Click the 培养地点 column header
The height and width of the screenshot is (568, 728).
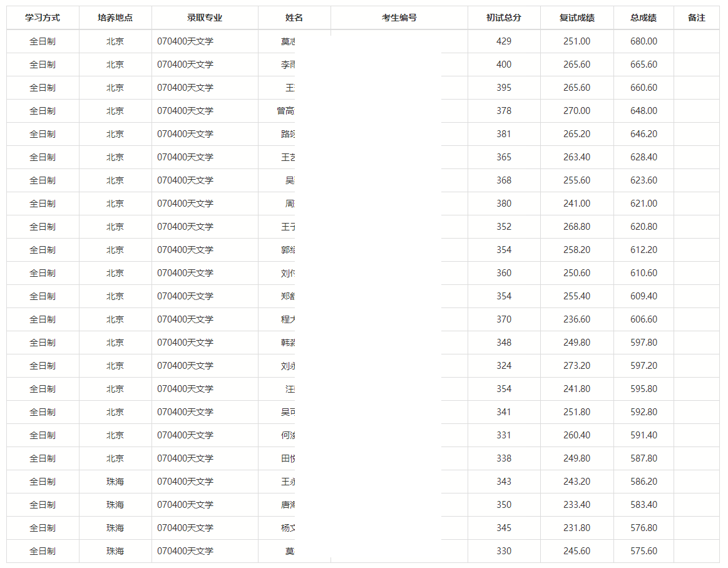coord(115,18)
